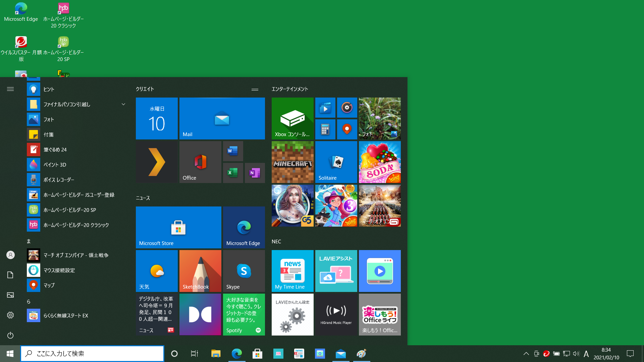This screenshot has height=362, width=644.
Task: Open Spotify app tile
Action: pyautogui.click(x=244, y=314)
